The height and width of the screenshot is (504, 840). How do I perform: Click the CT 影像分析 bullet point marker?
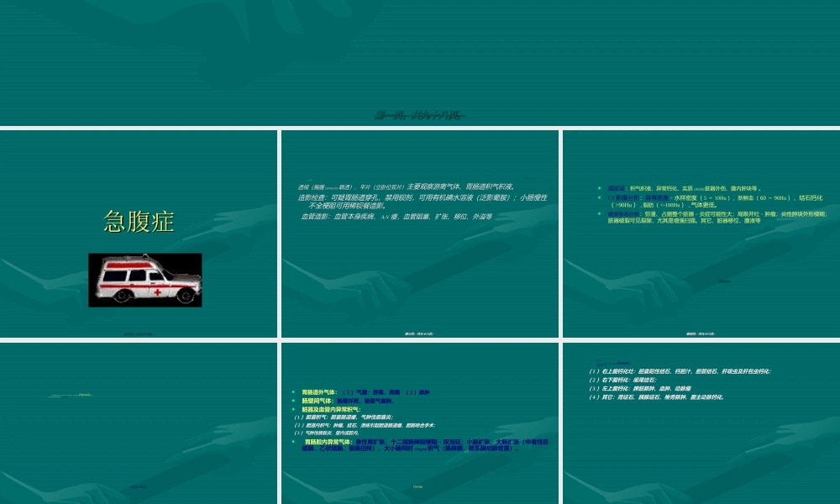coord(599,197)
